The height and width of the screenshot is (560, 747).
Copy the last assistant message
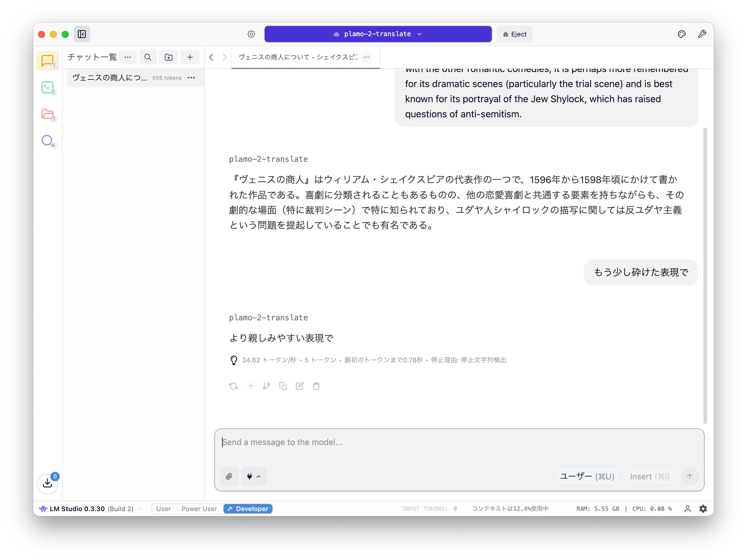tap(283, 386)
